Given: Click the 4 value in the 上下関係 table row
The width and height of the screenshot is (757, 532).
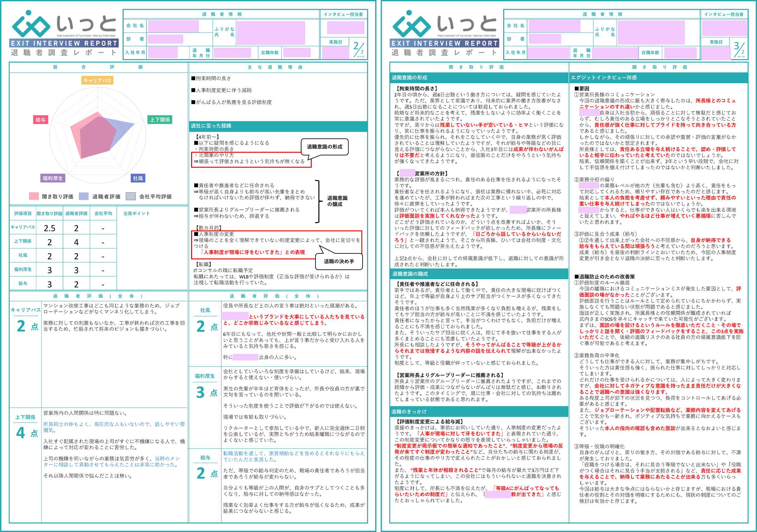Looking at the screenshot, I should coord(76,242).
